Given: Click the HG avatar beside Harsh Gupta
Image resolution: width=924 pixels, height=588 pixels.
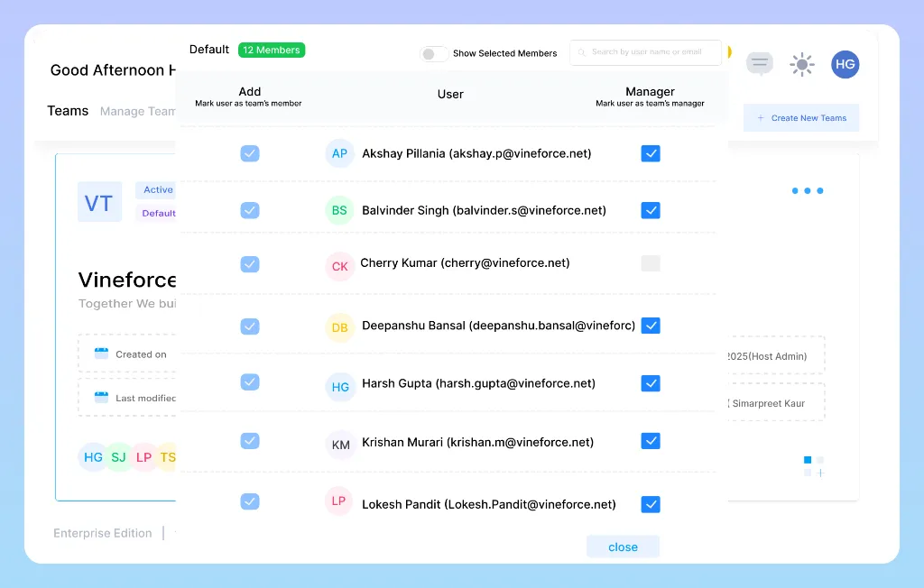Looking at the screenshot, I should pos(340,387).
